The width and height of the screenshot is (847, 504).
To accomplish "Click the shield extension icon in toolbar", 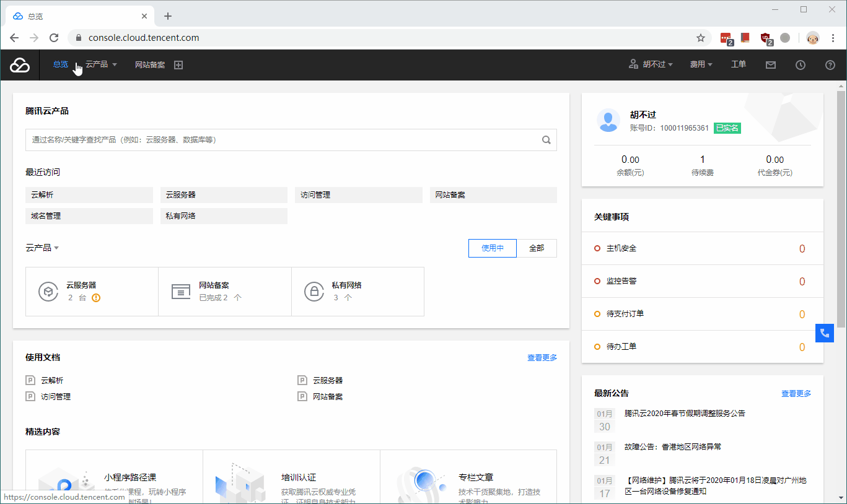I will (766, 38).
